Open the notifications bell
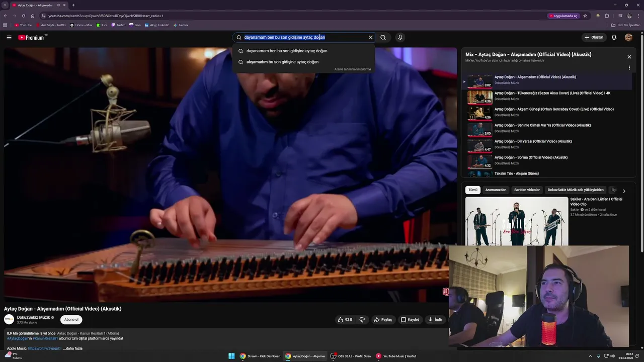The image size is (644, 362). (x=614, y=37)
